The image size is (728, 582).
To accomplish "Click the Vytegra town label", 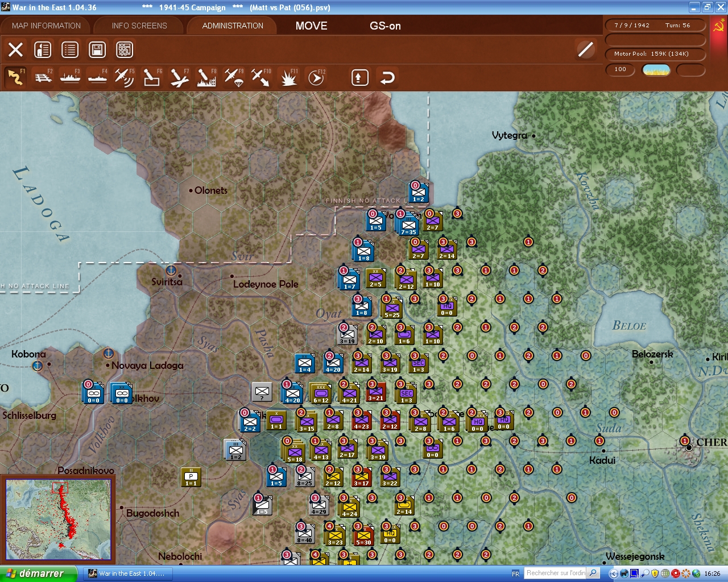I will pyautogui.click(x=509, y=135).
